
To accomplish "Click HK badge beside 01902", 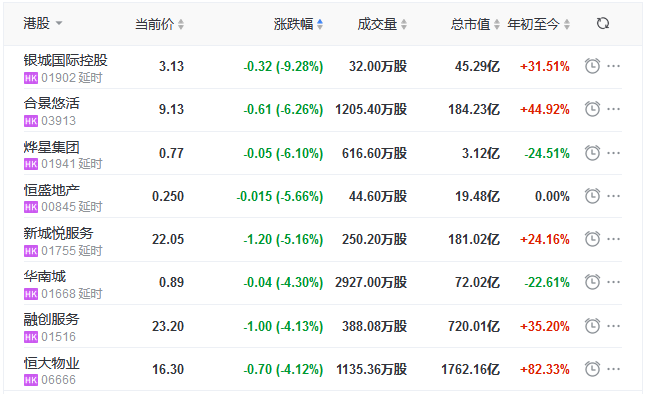I will click(31, 78).
